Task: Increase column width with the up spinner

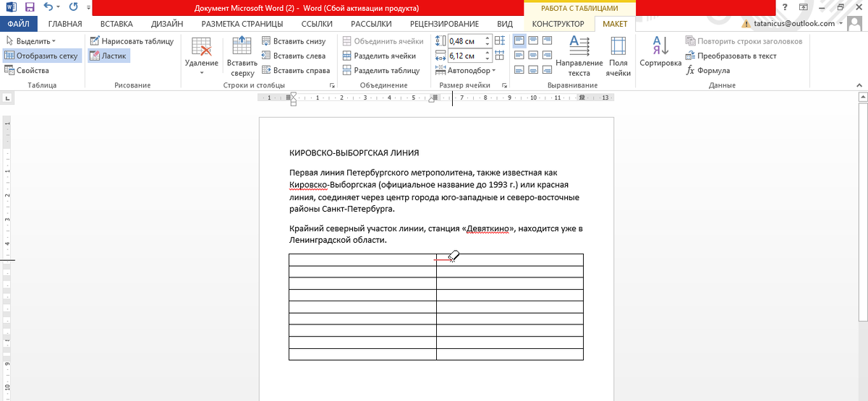Action: click(x=488, y=53)
